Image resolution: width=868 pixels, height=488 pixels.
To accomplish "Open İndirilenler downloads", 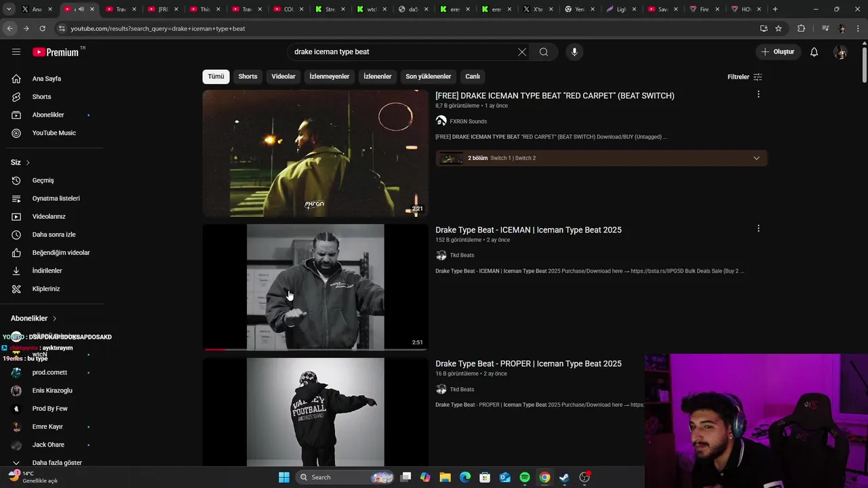I will [x=52, y=270].
